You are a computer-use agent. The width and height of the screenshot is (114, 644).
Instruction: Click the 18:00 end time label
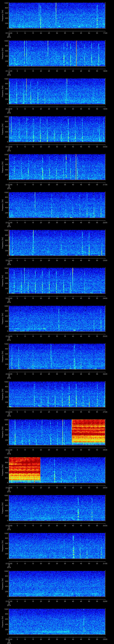coord(105,71)
